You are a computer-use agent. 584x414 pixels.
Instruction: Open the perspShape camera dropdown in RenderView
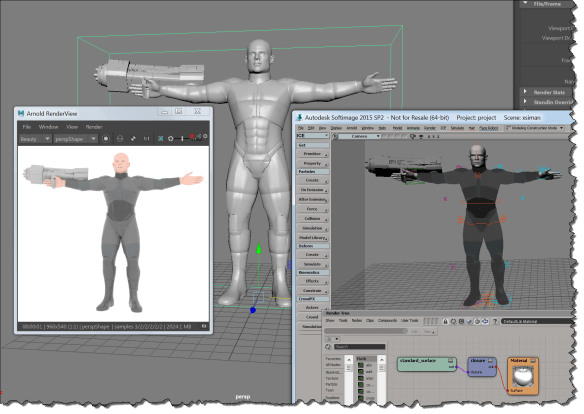(76, 139)
